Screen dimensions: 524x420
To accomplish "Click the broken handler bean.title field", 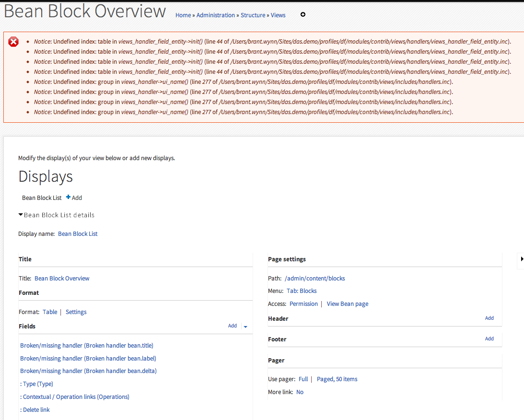I will (86, 345).
